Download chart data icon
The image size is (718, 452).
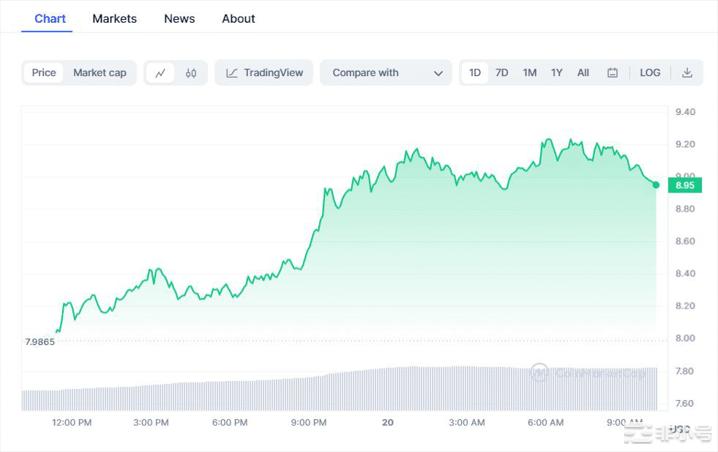point(687,73)
